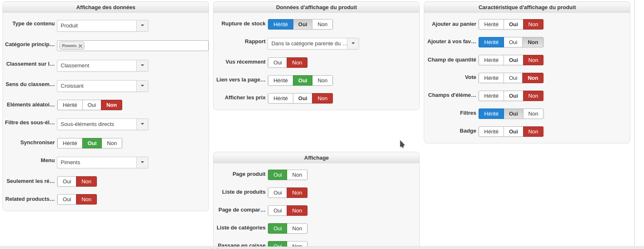Set Eléments aléatoires to Oui
Image resolution: width=644 pixels, height=249 pixels.
tap(92, 105)
